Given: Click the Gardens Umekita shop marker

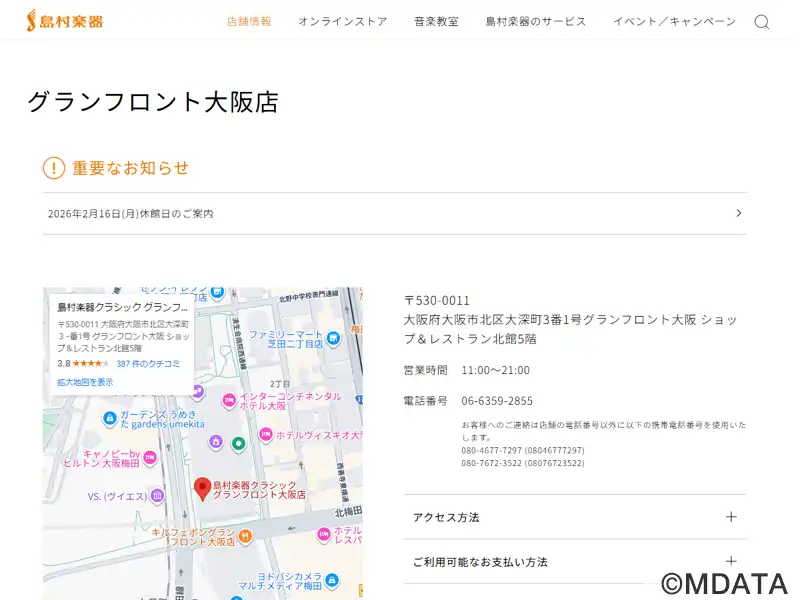Looking at the screenshot, I should coord(109,418).
